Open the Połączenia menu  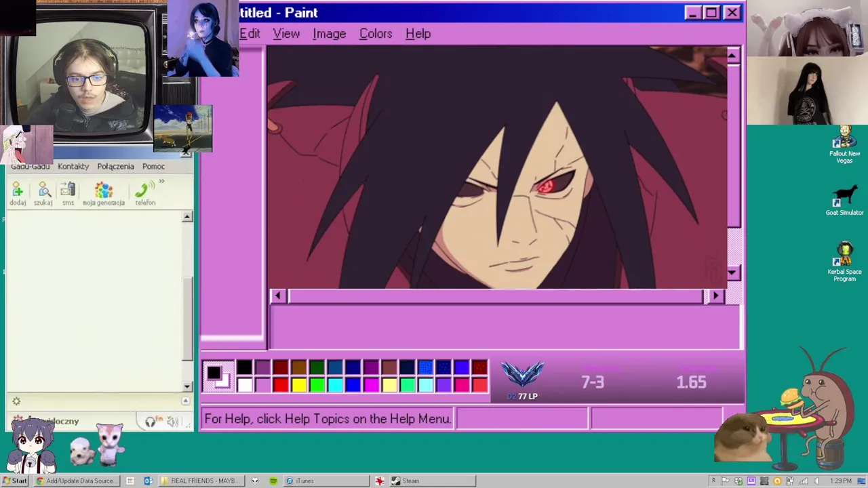115,166
